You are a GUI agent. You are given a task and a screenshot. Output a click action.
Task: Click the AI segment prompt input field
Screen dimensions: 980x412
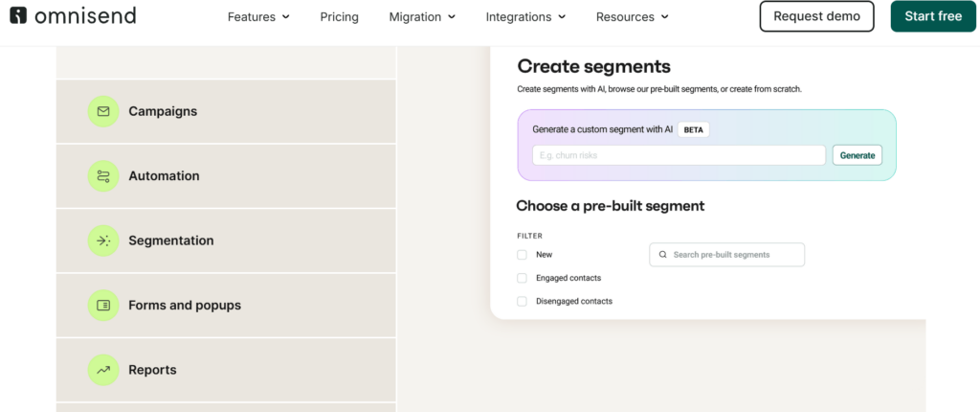coord(679,155)
